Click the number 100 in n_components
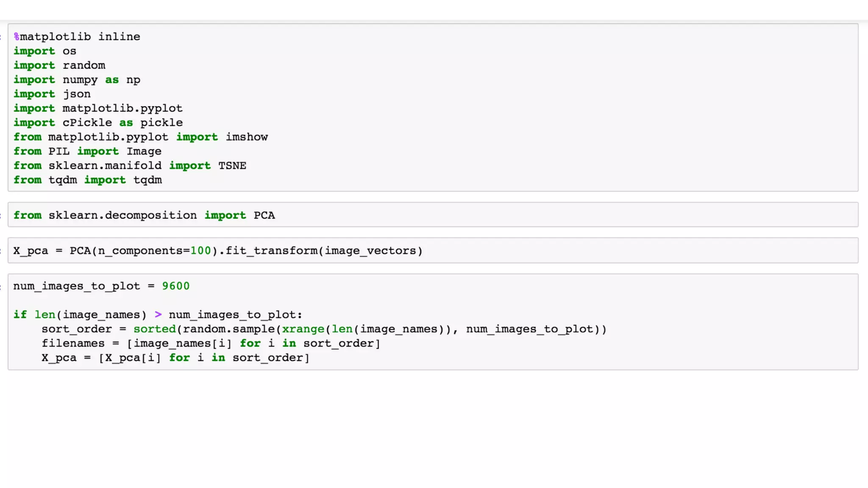Image resolution: width=868 pixels, height=488 pixels. [200, 251]
